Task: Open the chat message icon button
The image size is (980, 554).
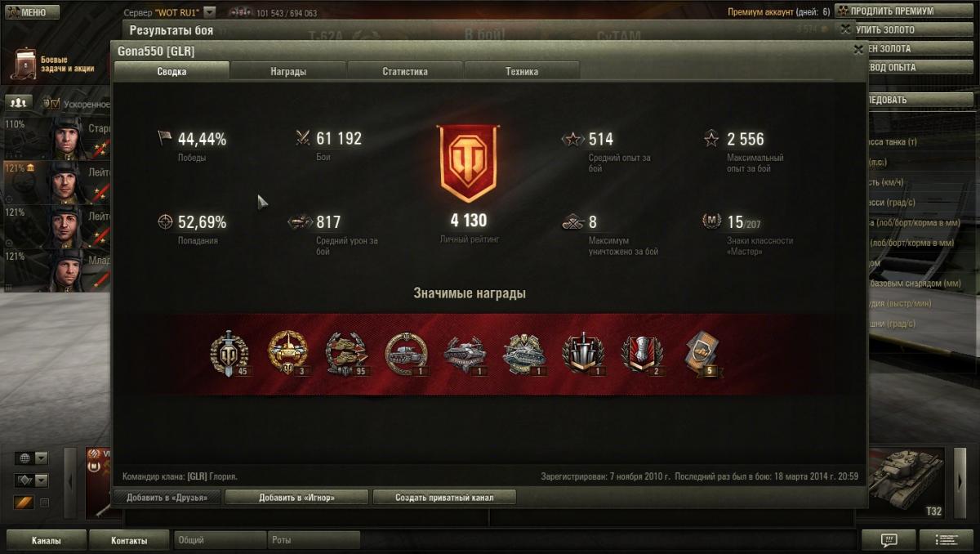Action: [x=889, y=540]
